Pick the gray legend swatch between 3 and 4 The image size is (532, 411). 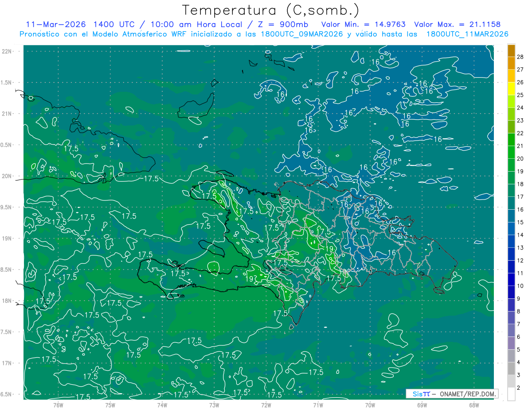pyautogui.click(x=511, y=369)
